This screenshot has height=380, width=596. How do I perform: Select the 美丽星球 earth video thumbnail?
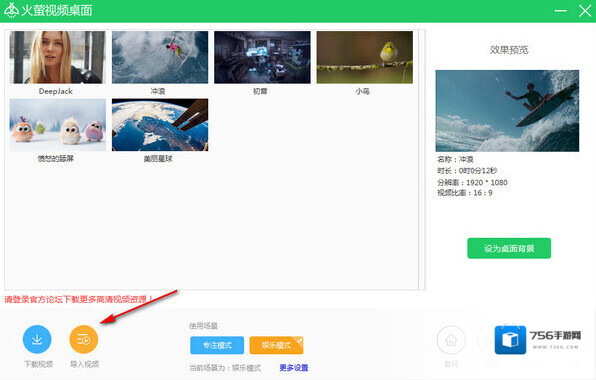[x=160, y=125]
